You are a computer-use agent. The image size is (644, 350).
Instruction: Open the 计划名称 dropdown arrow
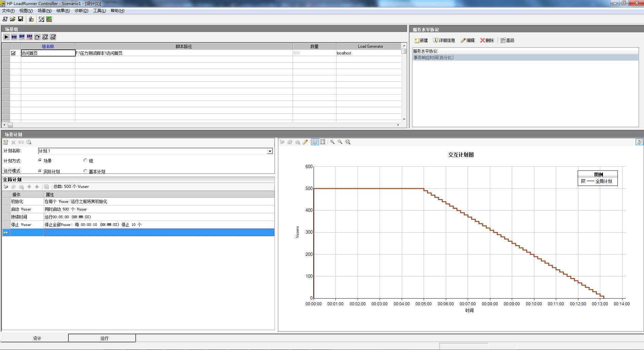pyautogui.click(x=270, y=151)
